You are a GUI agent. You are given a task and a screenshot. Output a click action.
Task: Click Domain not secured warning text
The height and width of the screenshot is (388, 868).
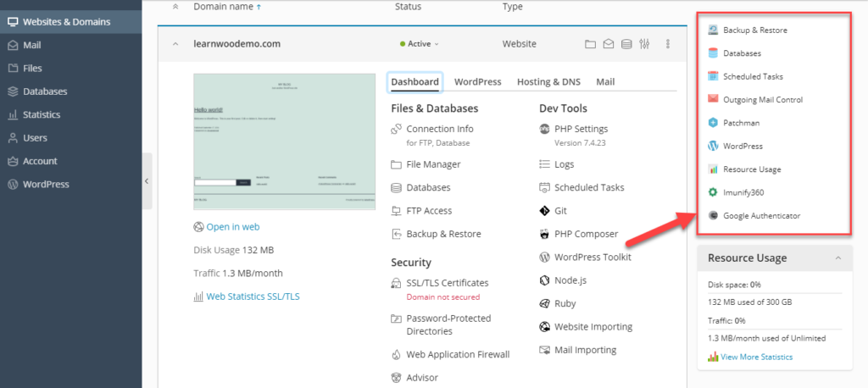pyautogui.click(x=442, y=297)
